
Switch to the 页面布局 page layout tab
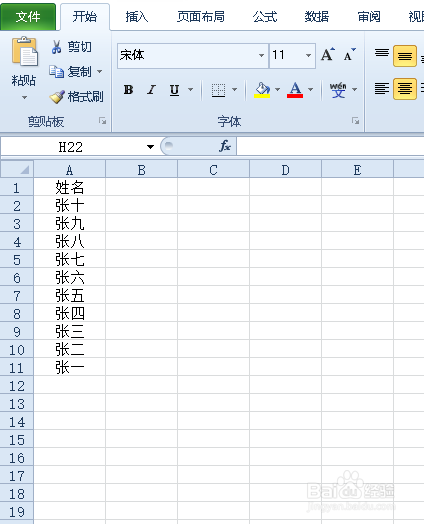(201, 16)
